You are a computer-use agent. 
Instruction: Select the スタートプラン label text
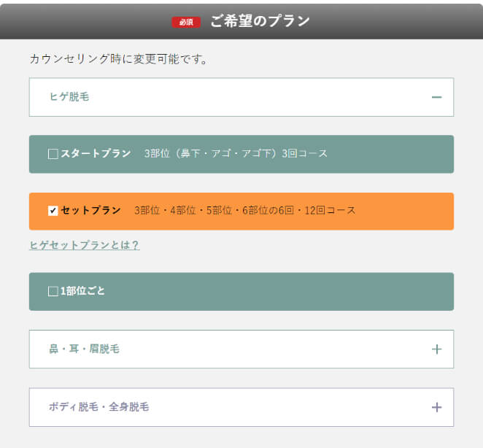[x=96, y=154]
